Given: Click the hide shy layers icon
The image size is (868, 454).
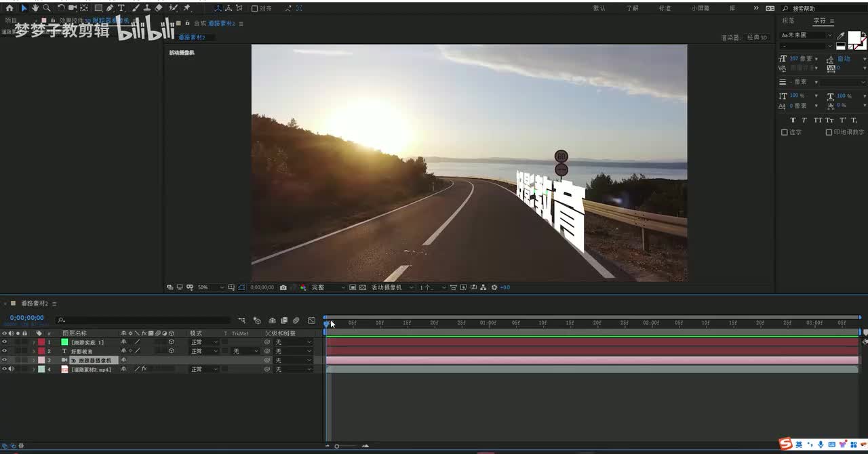Looking at the screenshot, I should (x=272, y=321).
